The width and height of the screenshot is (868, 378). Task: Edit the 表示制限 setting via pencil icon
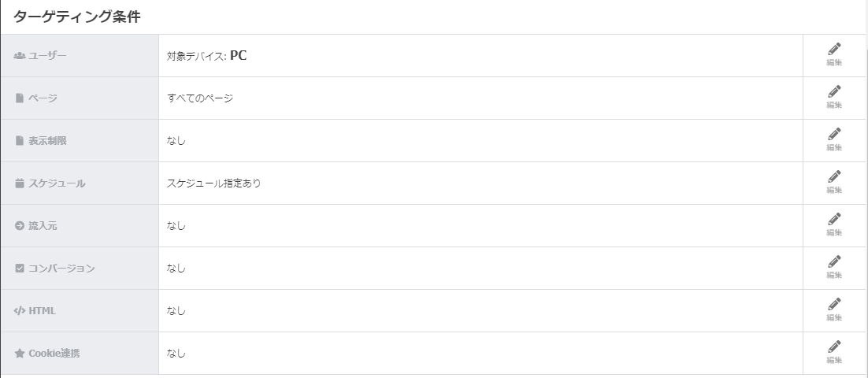coord(834,135)
